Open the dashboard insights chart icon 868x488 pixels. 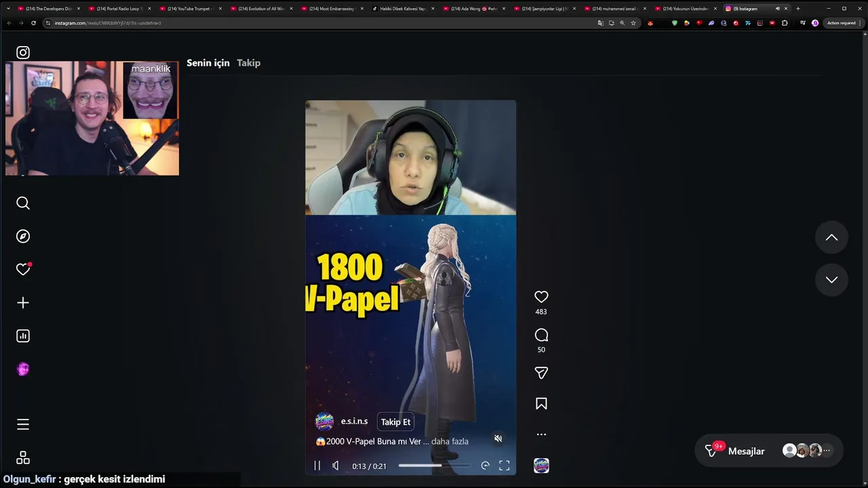point(23,336)
